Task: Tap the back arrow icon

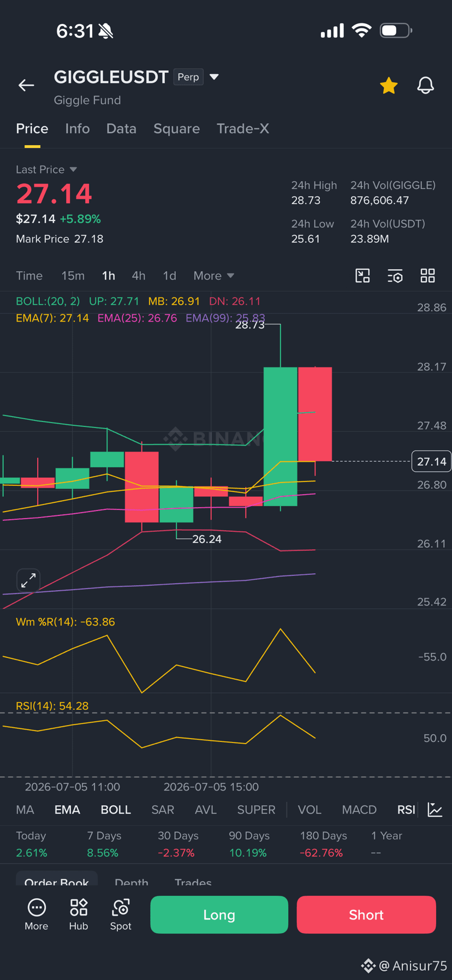Action: (x=26, y=85)
